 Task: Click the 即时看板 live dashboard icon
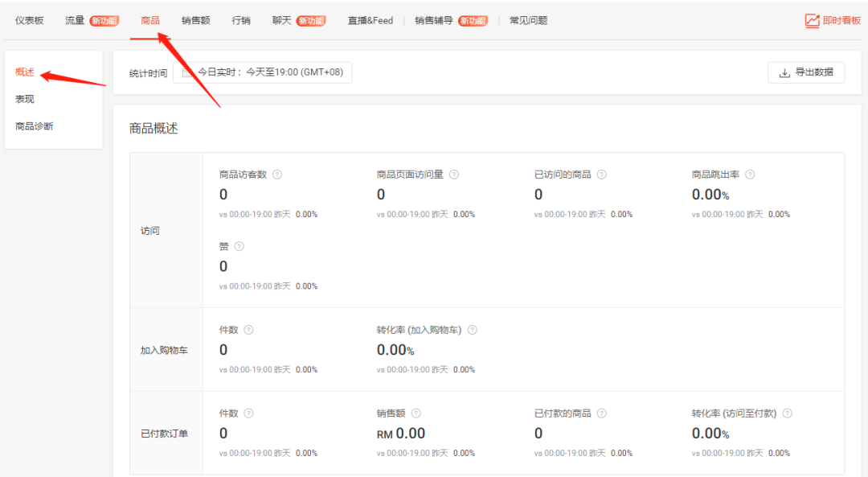point(813,20)
